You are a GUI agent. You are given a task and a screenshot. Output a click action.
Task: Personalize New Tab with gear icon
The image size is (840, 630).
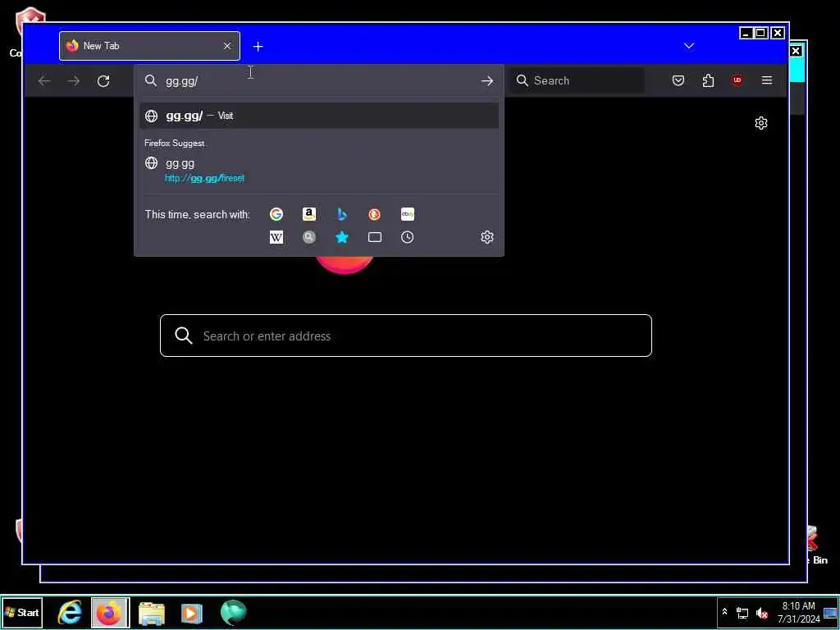tap(760, 123)
